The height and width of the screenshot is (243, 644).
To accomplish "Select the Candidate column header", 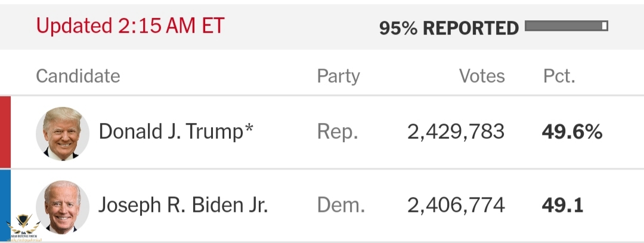I will click(78, 76).
